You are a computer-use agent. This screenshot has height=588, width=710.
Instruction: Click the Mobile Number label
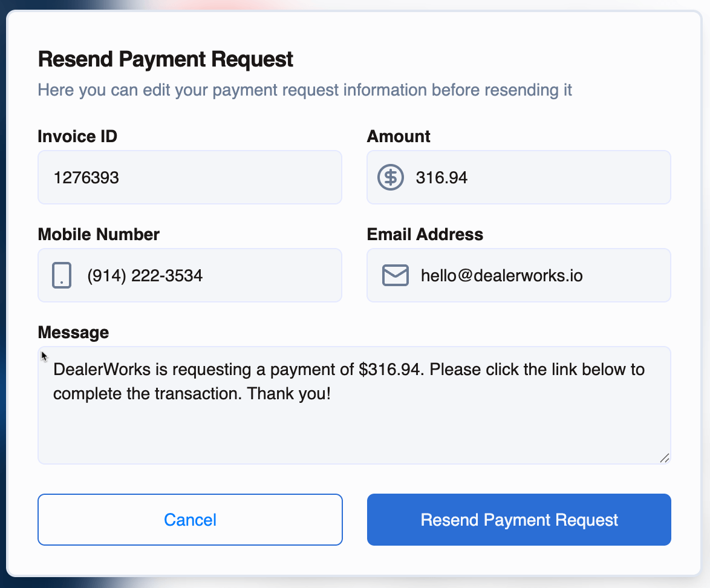point(99,234)
